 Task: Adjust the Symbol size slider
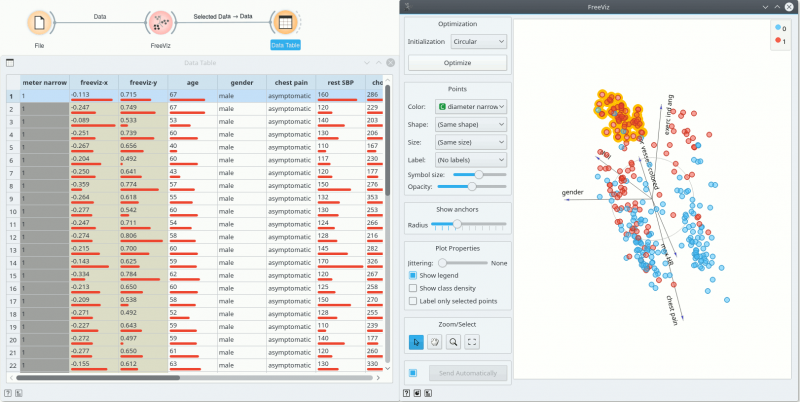(x=480, y=174)
